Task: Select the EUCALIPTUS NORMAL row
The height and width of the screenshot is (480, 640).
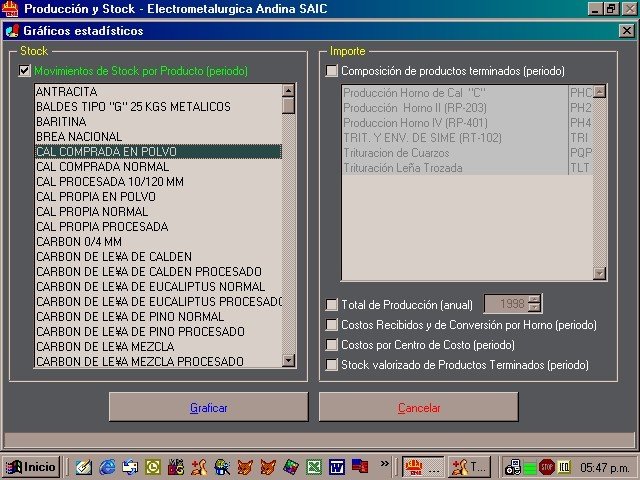Action: [158, 287]
